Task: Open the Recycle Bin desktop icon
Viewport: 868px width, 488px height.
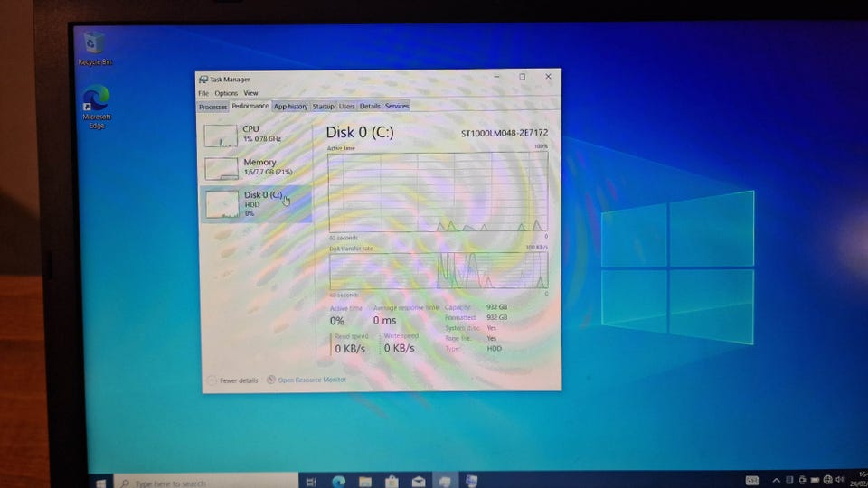Action: click(x=94, y=49)
